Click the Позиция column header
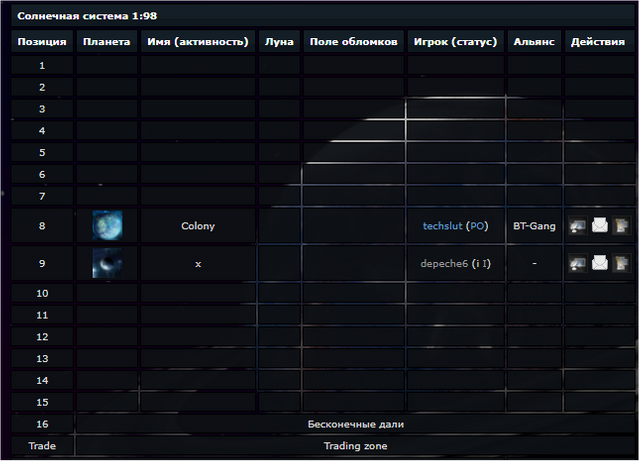This screenshot has width=640, height=462. point(42,42)
